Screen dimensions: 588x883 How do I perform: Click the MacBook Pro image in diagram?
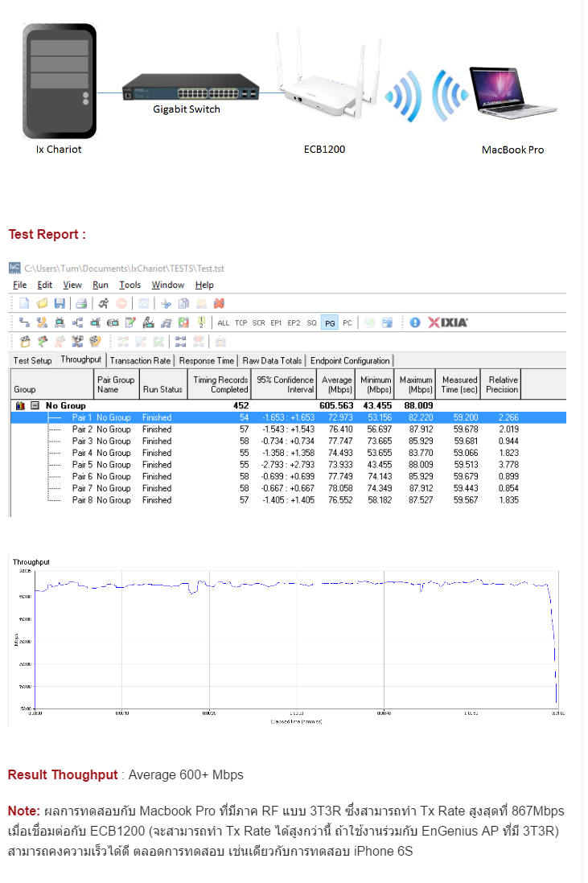(512, 93)
